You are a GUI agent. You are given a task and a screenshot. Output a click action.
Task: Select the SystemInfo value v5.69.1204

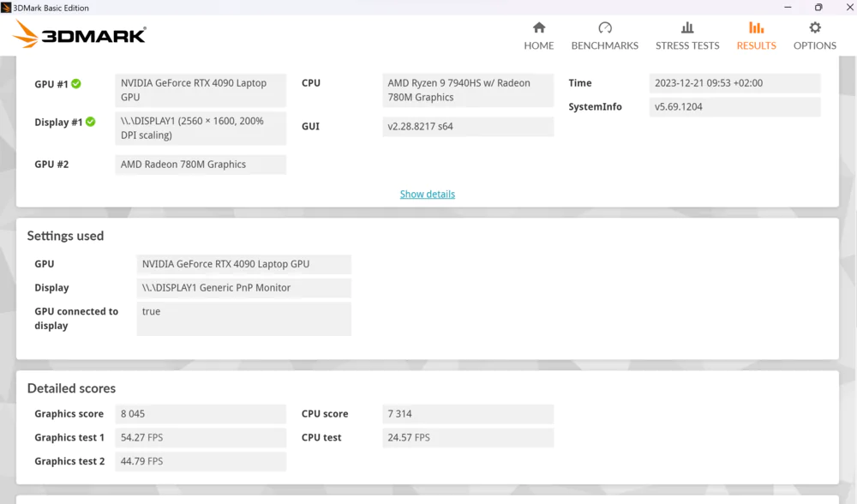point(734,106)
